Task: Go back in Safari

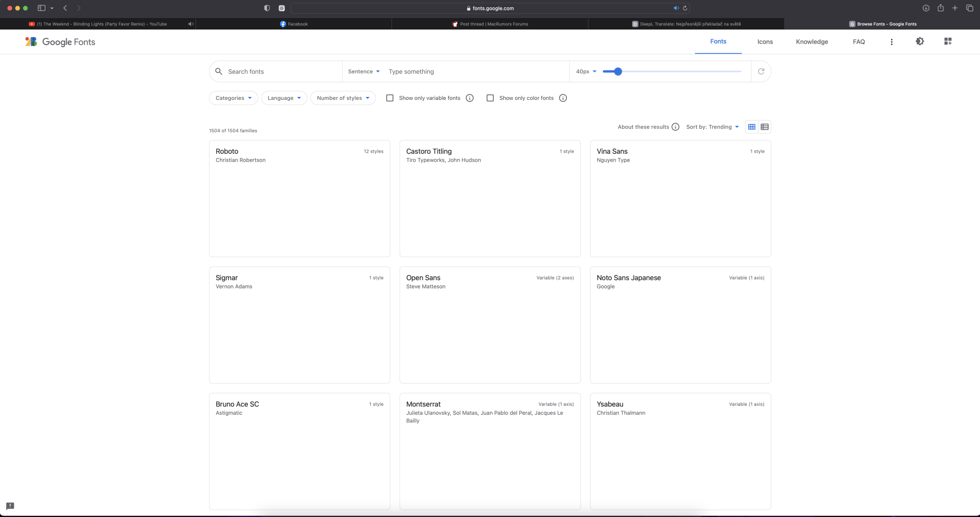Action: coord(65,8)
